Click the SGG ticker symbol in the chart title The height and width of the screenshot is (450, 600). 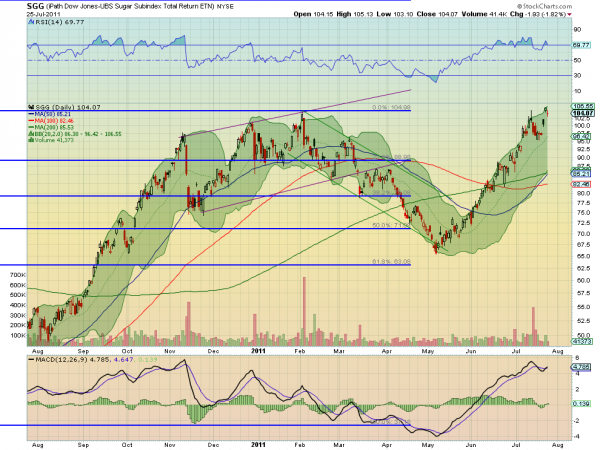click(35, 6)
